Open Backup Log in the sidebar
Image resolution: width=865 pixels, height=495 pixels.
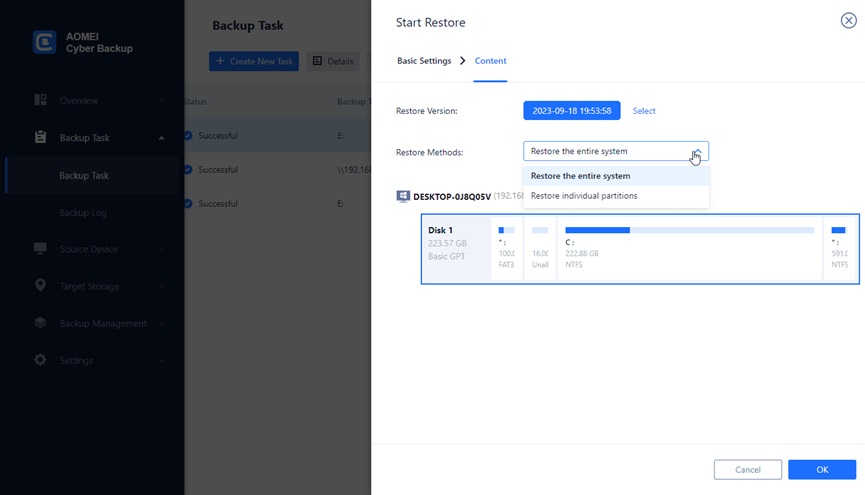click(x=83, y=212)
